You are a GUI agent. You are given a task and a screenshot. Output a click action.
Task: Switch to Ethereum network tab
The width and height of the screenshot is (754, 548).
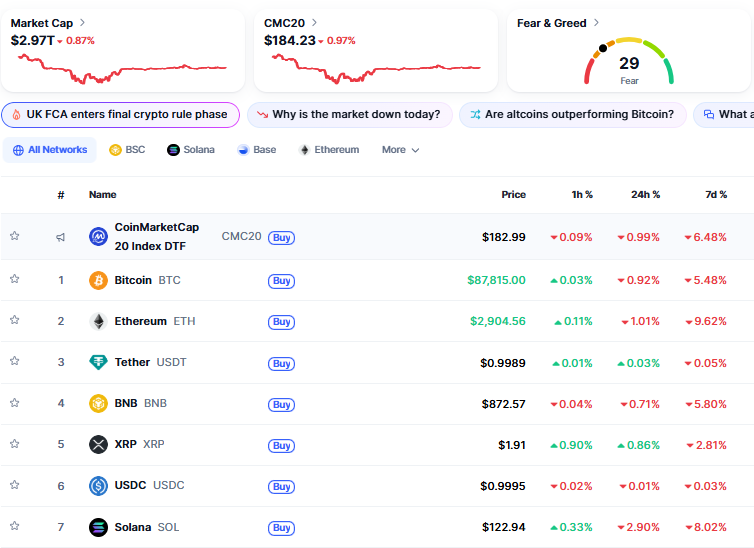pos(329,150)
